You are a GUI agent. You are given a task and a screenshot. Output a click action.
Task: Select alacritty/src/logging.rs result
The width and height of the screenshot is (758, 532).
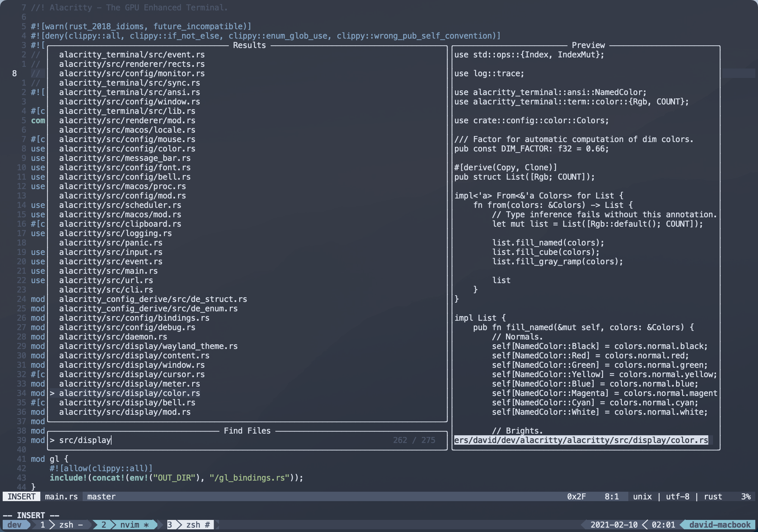coord(115,233)
